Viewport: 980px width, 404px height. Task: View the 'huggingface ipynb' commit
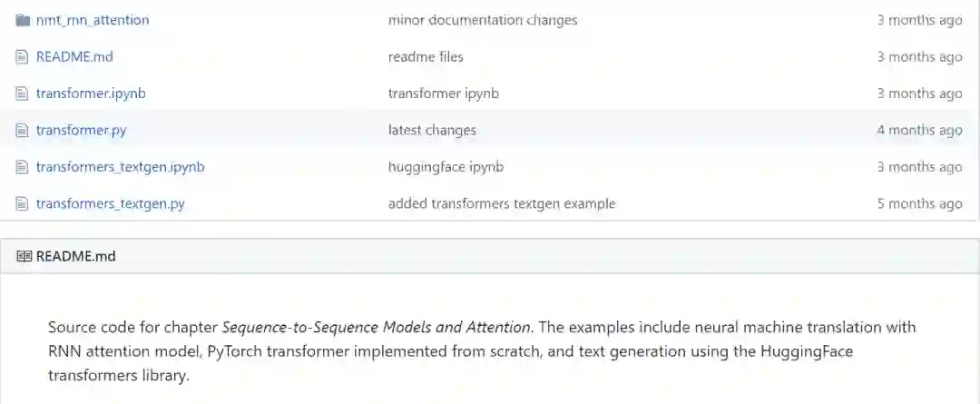(x=446, y=167)
